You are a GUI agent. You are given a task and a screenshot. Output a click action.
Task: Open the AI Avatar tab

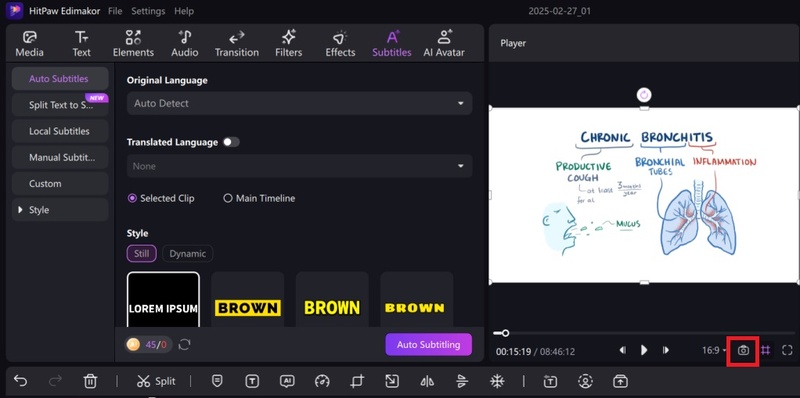tap(444, 44)
